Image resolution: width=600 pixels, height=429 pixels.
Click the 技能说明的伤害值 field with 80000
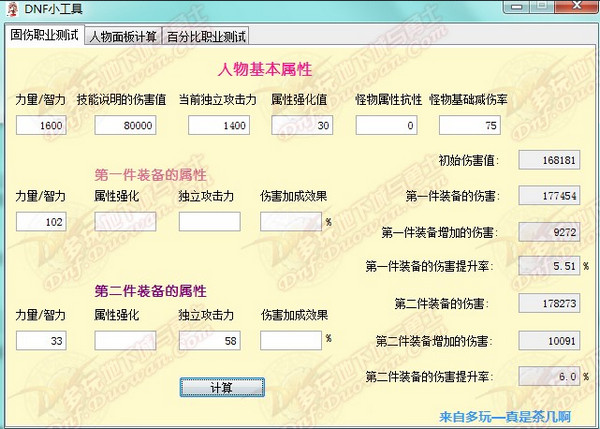pos(126,126)
